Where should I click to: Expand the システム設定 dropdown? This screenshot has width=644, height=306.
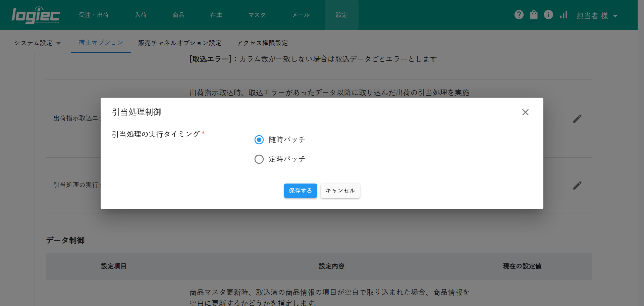pyautogui.click(x=37, y=43)
